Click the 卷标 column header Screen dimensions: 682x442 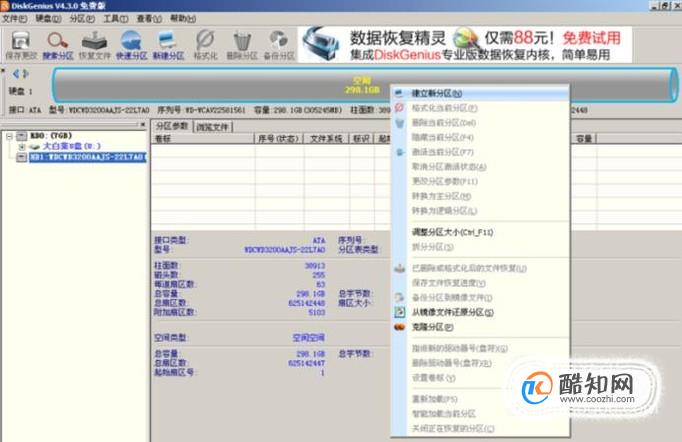tap(202, 139)
